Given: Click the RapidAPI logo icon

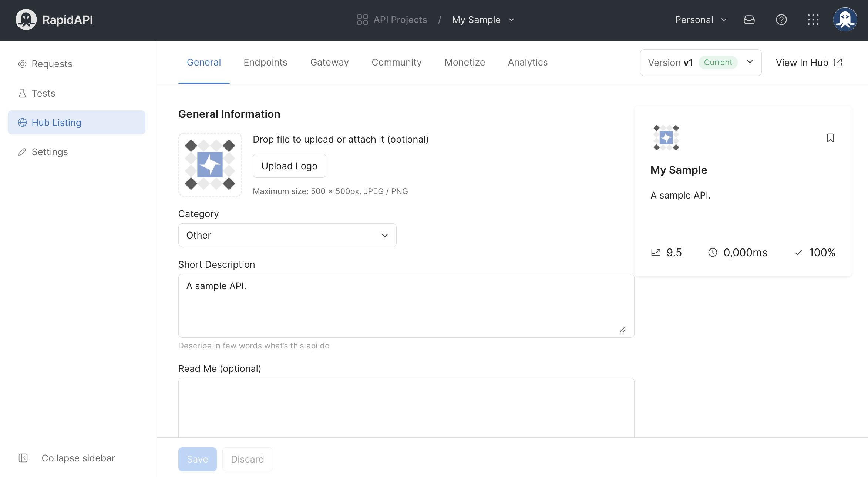Looking at the screenshot, I should tap(26, 20).
